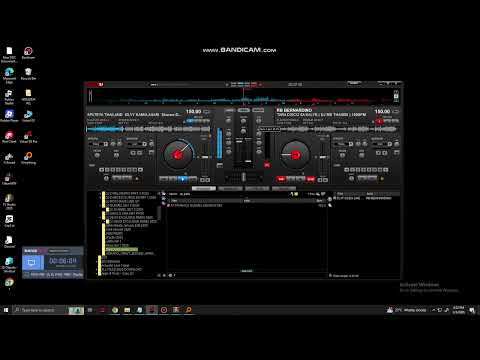
Task: Click the right deck loop length knob
Action: [352, 178]
